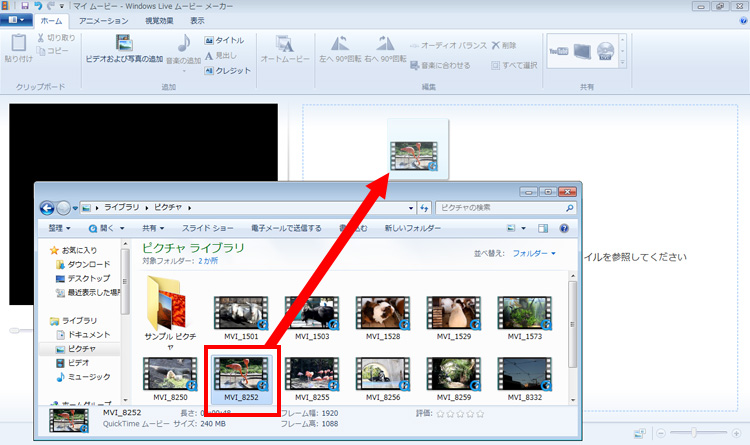750x445 pixels.
Task: Open the view options dropdown arrow
Action: tap(523, 228)
